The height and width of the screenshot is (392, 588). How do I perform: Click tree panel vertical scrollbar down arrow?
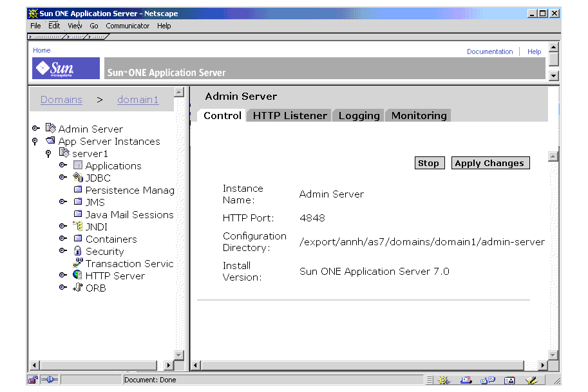click(179, 355)
